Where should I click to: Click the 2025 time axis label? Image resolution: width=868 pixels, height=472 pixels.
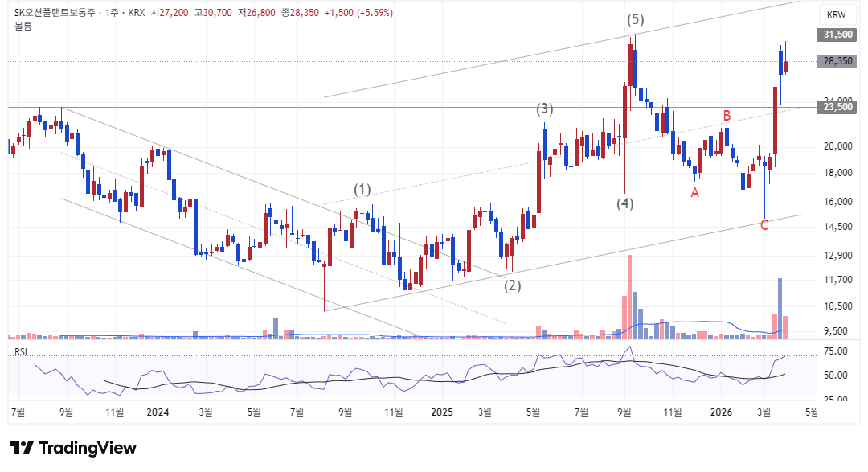coord(442,412)
